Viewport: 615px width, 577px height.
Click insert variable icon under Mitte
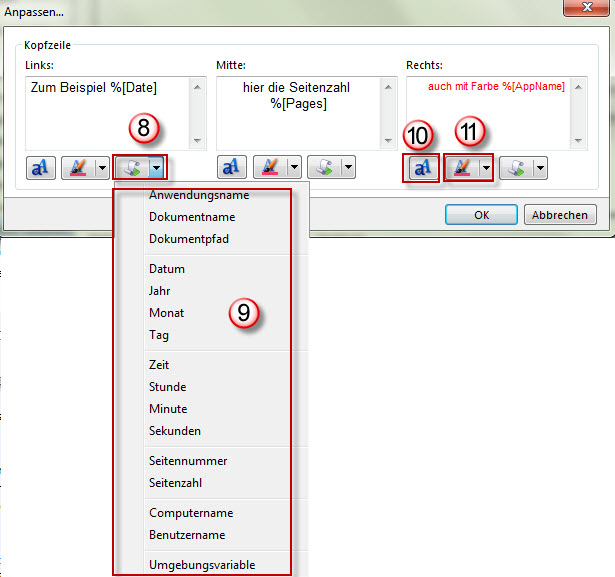point(324,167)
